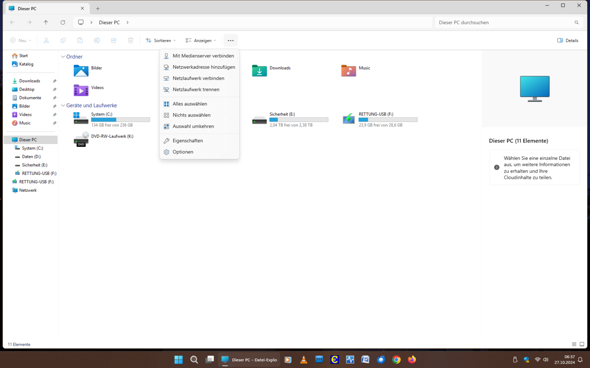
Task: Select RETTUNG-USB (F:) drive in main pane
Action: click(x=380, y=119)
